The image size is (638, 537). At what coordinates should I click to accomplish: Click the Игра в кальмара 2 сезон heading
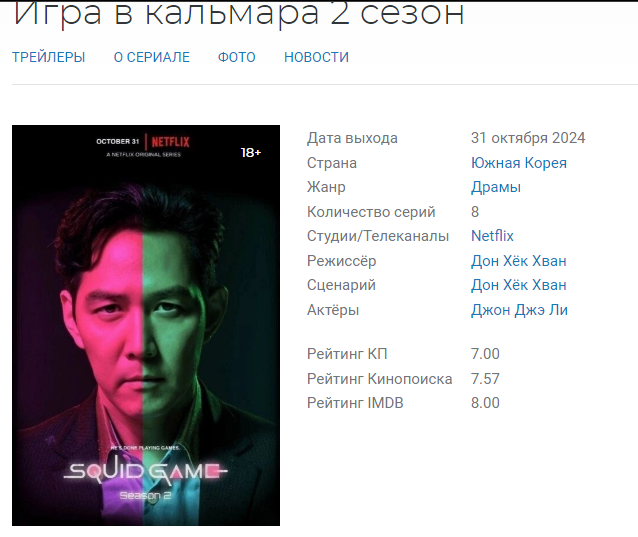(239, 13)
